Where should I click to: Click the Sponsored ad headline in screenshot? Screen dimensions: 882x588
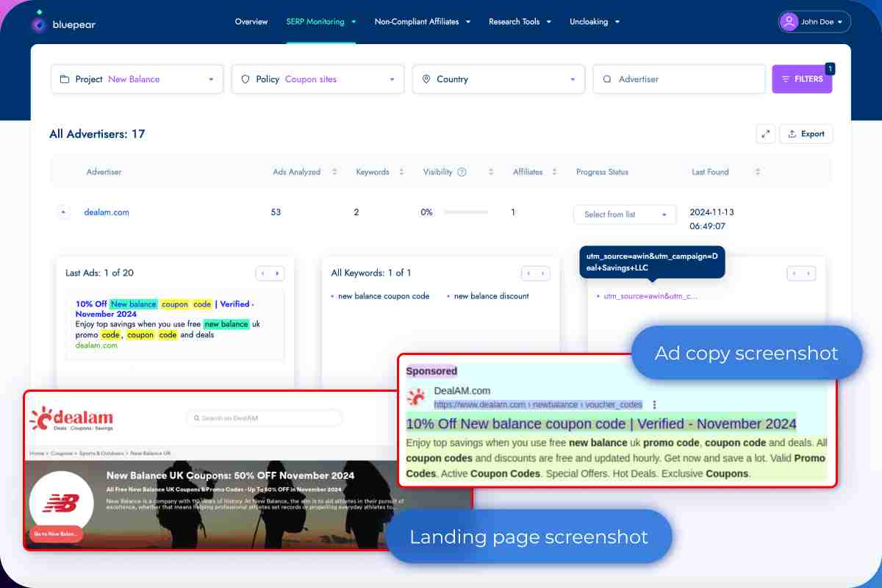coord(601,424)
